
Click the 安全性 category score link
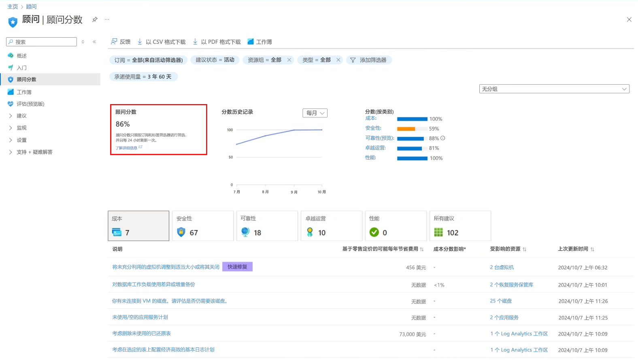(373, 128)
